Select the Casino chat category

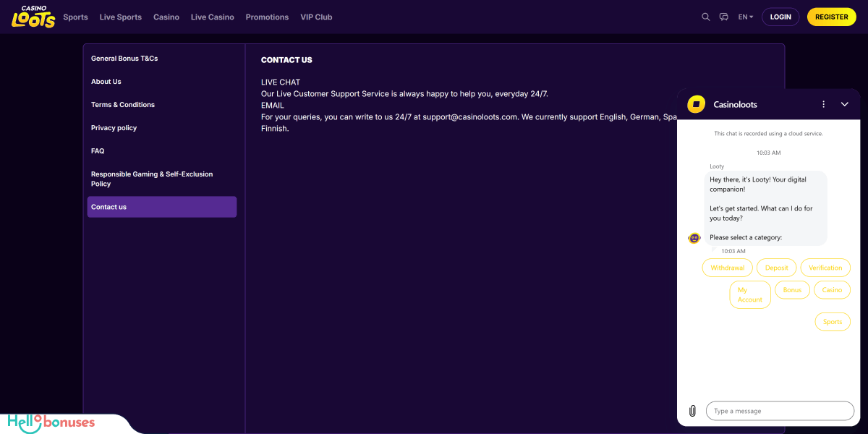[832, 290]
